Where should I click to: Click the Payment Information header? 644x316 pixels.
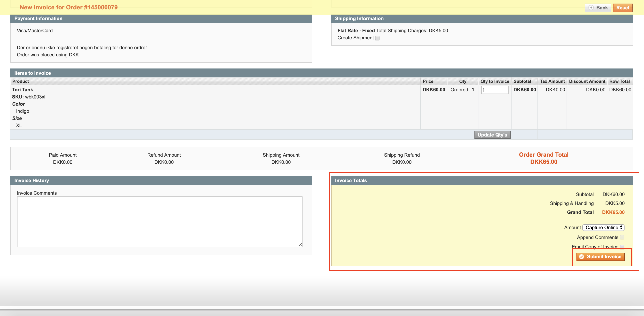pyautogui.click(x=161, y=19)
